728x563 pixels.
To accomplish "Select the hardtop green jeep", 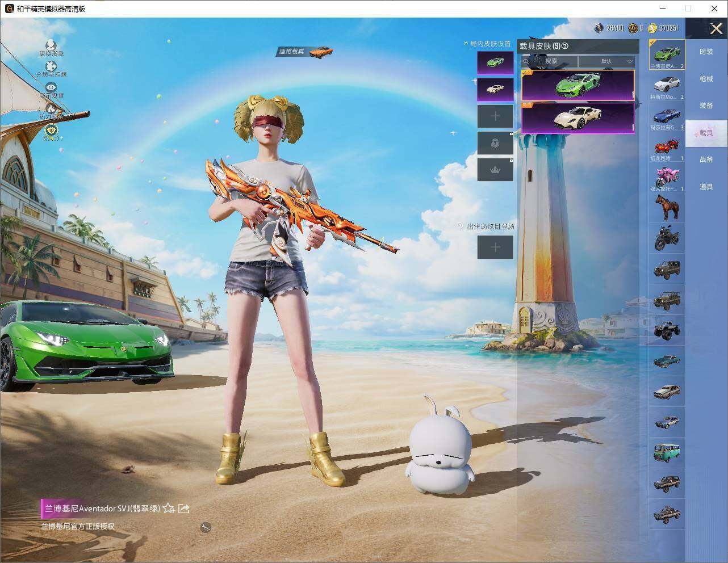I will point(667,268).
